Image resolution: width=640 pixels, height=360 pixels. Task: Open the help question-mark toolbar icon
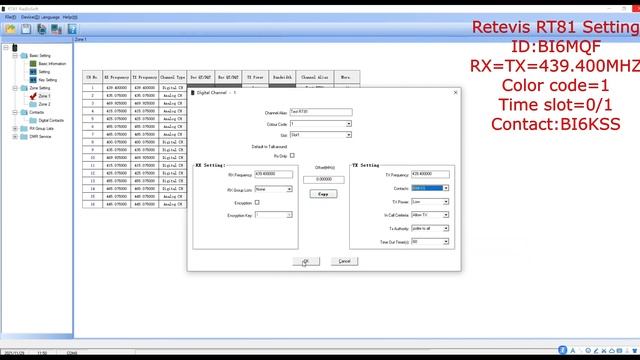point(72,29)
